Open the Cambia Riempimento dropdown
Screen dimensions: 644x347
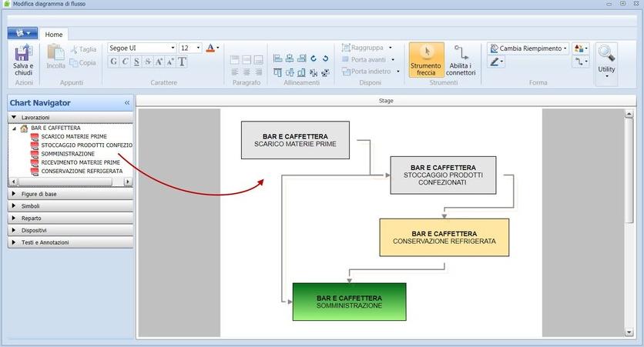coord(529,48)
